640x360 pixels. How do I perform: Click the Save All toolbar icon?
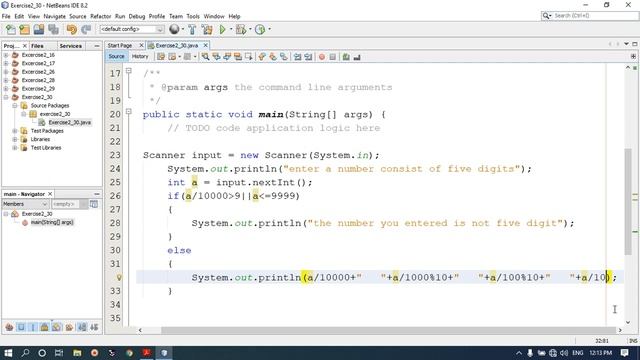click(53, 29)
